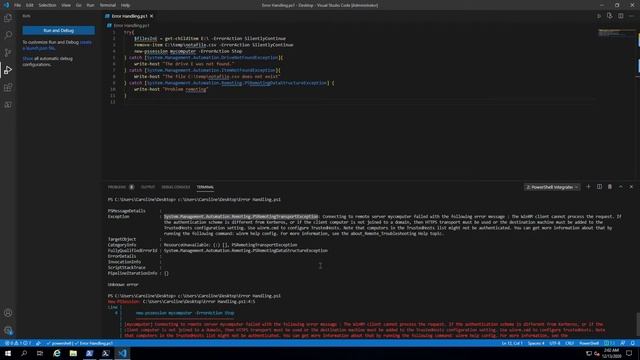Open the Go menu
The width and height of the screenshot is (640, 360).
tap(78, 5)
